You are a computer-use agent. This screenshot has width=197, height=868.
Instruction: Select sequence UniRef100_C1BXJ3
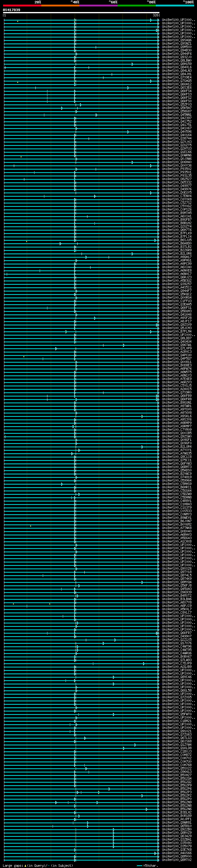(x=176, y=752)
